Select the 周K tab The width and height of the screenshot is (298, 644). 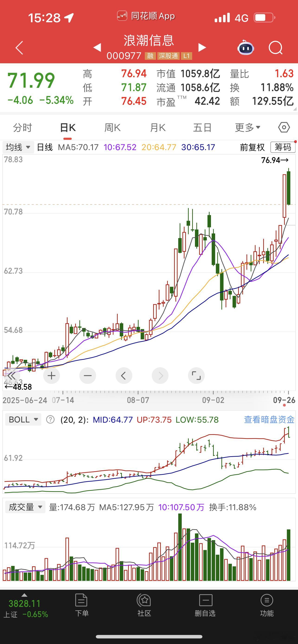click(113, 128)
